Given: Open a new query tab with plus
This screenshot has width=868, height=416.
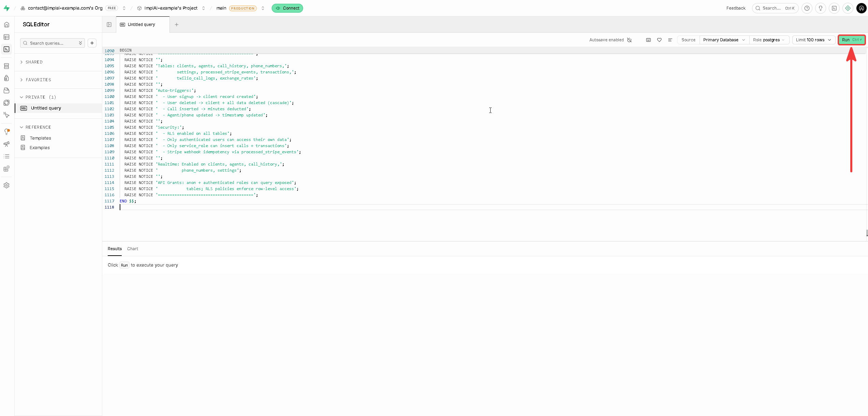Looking at the screenshot, I should point(177,25).
